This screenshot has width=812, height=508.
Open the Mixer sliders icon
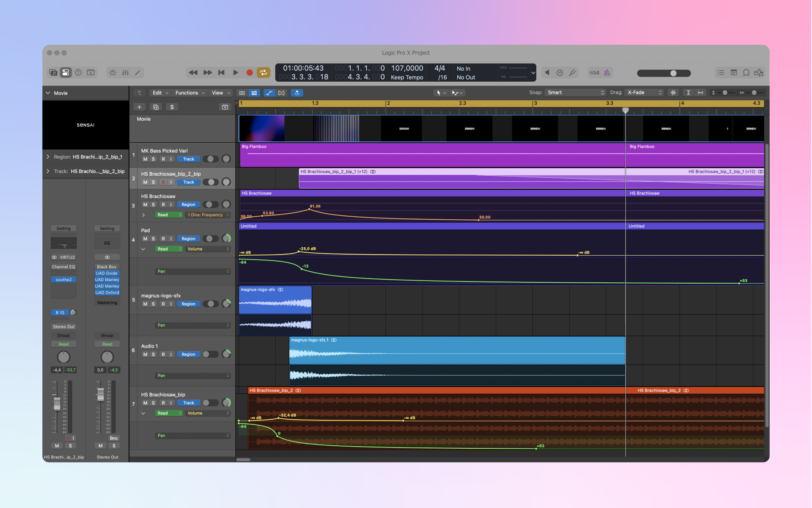coord(126,73)
